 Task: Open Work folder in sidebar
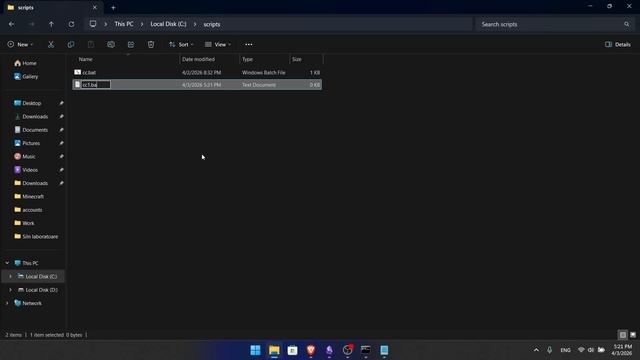pyautogui.click(x=28, y=223)
